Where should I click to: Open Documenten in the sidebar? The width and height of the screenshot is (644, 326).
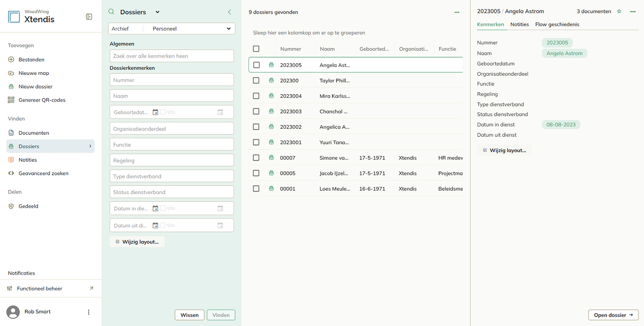pos(33,133)
